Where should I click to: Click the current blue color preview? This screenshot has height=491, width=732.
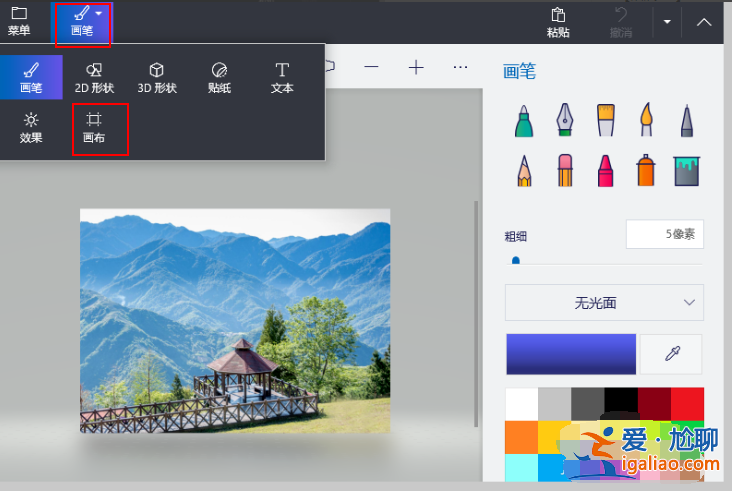pyautogui.click(x=571, y=354)
